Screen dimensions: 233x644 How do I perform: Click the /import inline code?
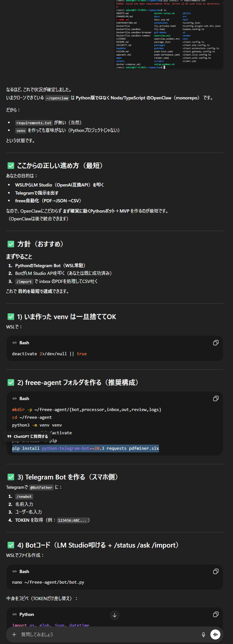point(24,282)
